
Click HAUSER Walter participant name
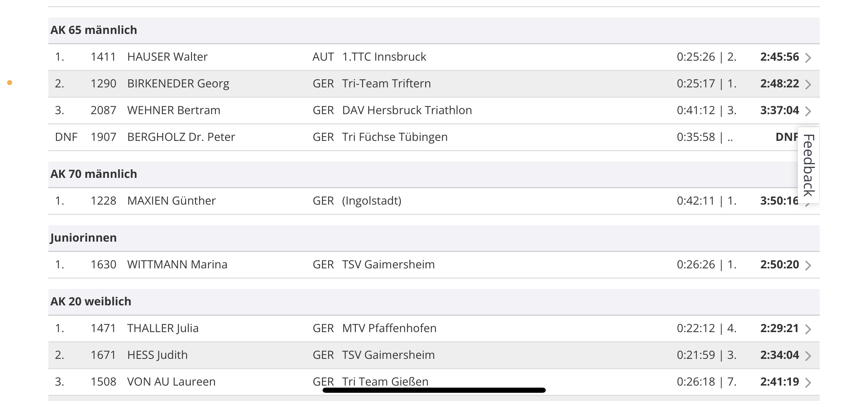pos(167,57)
